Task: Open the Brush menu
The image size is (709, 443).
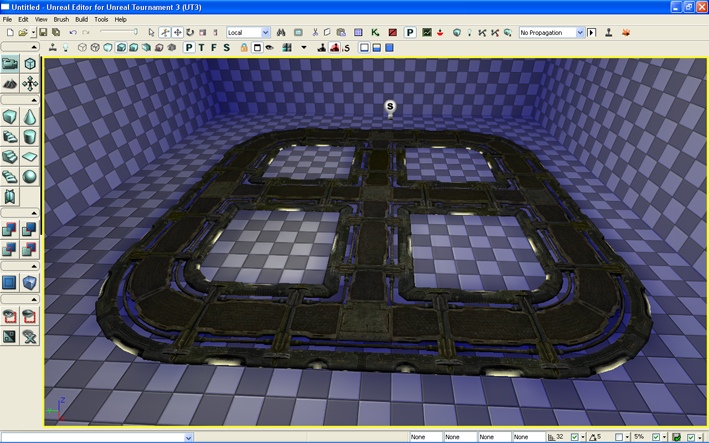Action: [x=61, y=19]
